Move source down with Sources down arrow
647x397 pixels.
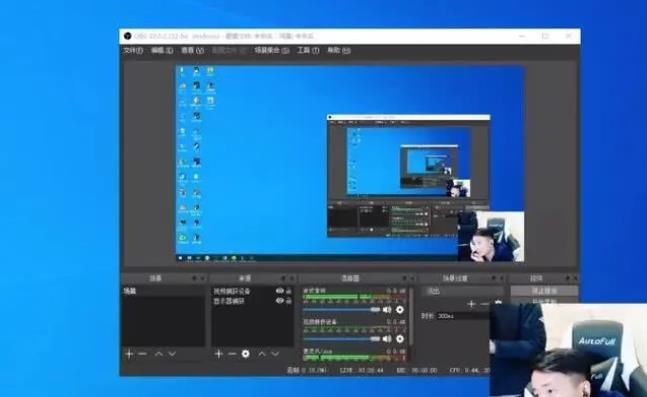pos(275,354)
